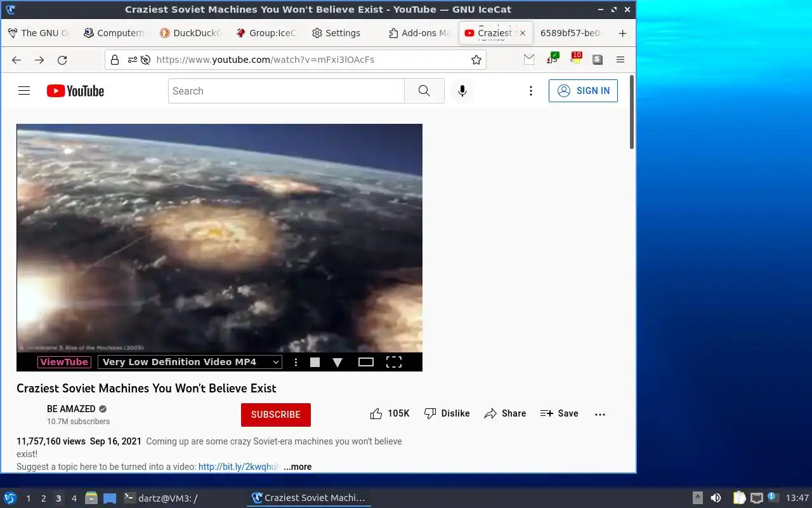The width and height of the screenshot is (812, 508).
Task: Dislike the video
Action: click(x=447, y=413)
